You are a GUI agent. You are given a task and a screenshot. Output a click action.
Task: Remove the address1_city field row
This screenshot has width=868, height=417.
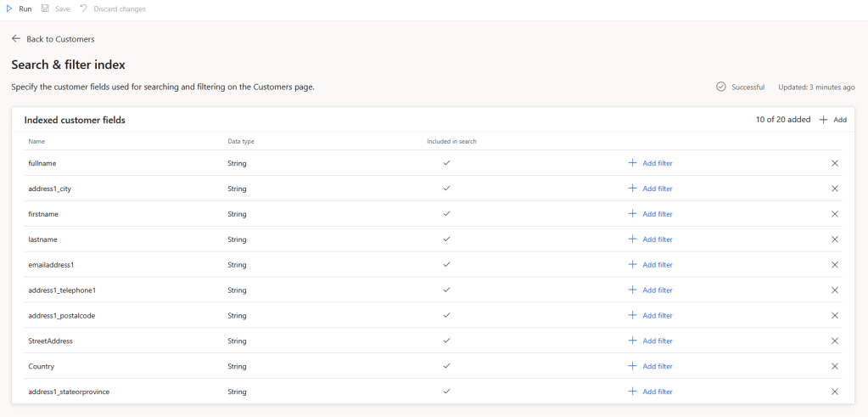[834, 189]
